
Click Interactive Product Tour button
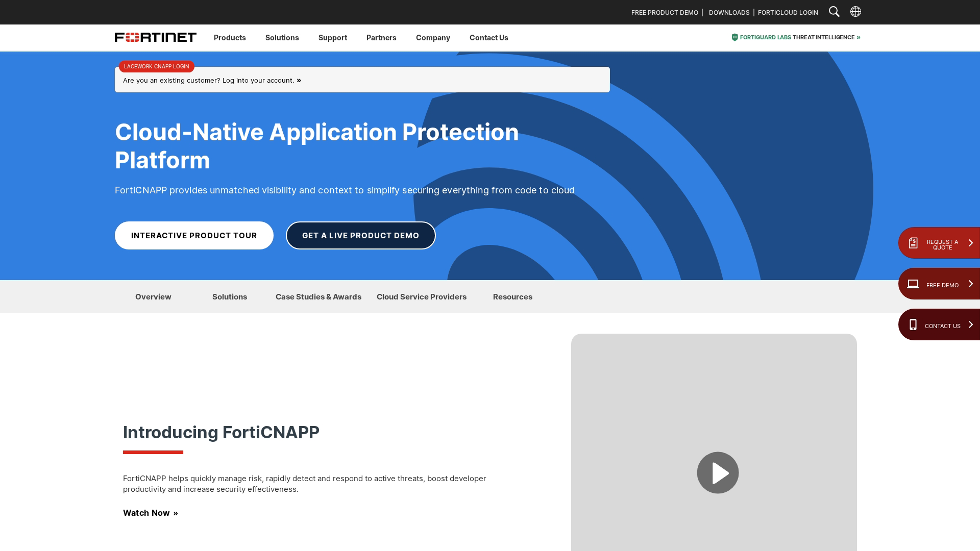coord(194,235)
